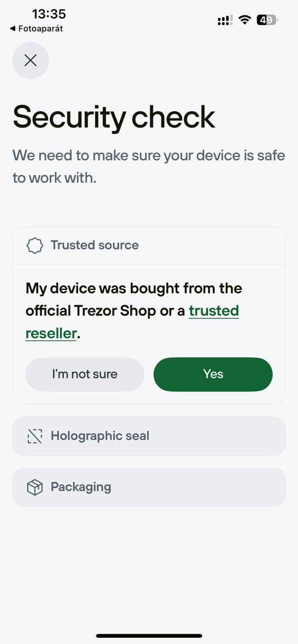Image resolution: width=298 pixels, height=644 pixels.
Task: Open the trusted reseller link
Action: click(214, 310)
